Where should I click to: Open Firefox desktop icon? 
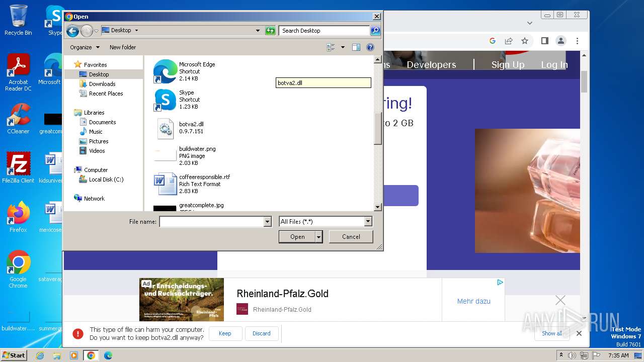(18, 217)
